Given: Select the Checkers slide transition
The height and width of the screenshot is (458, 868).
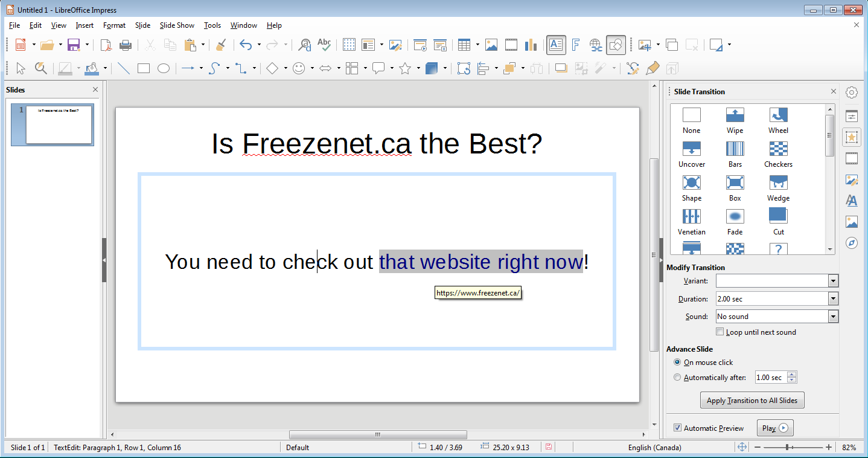Looking at the screenshot, I should click(x=778, y=155).
